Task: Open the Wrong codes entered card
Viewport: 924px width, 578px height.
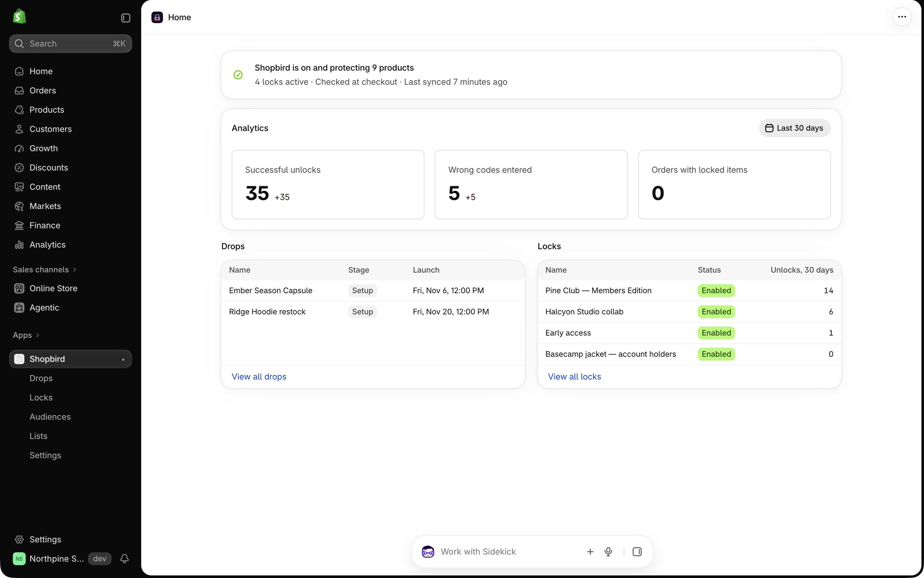Action: pos(531,185)
